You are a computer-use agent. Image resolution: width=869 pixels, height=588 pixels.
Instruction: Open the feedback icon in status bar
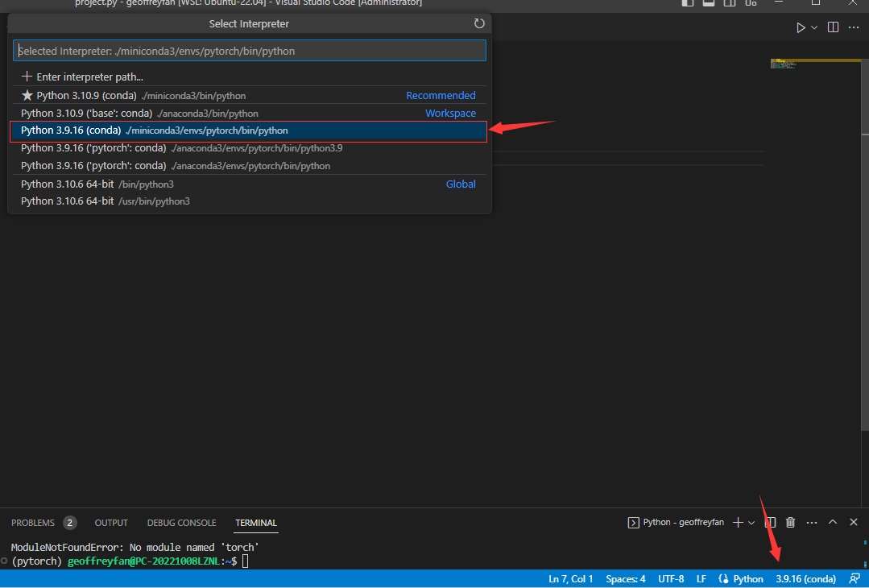point(855,579)
